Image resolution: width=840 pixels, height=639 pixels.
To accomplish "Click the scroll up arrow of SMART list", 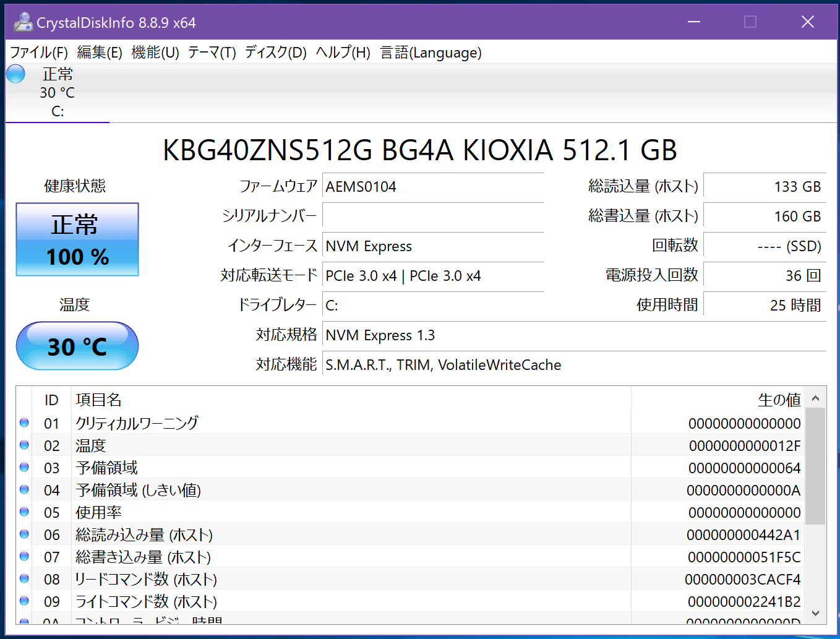I will point(815,398).
